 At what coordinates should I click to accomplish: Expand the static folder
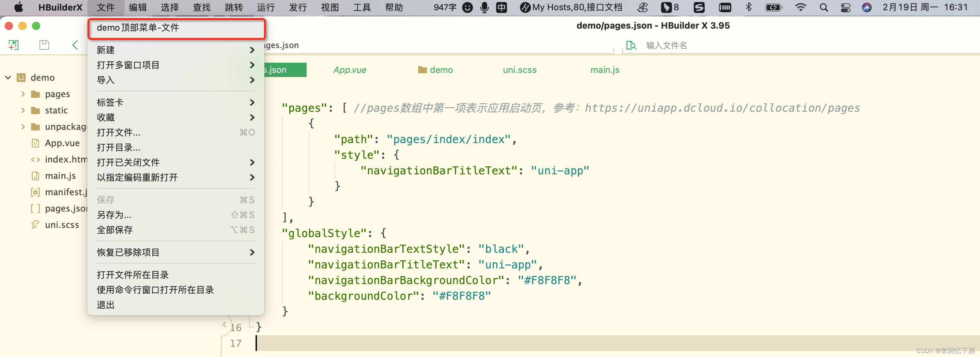coord(23,110)
